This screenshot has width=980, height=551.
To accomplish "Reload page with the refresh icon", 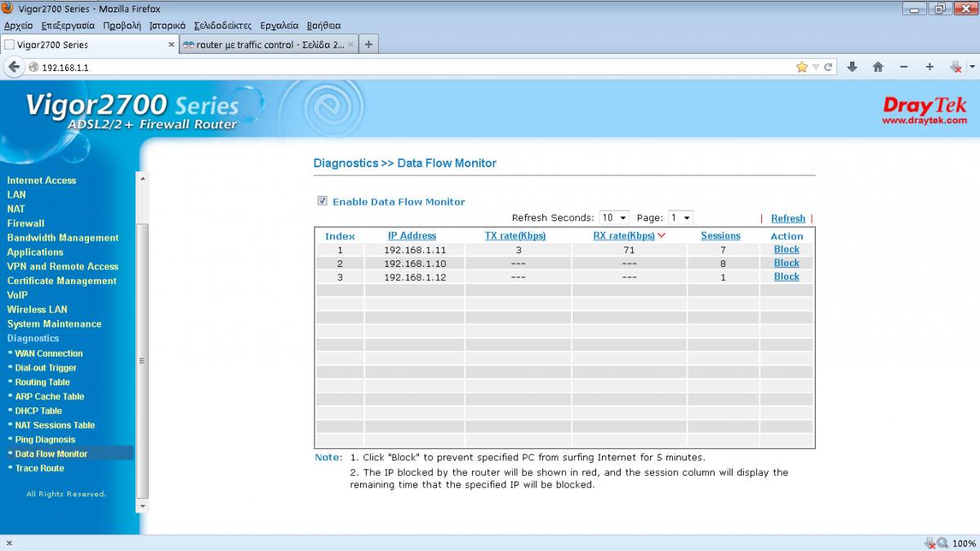I will 828,67.
